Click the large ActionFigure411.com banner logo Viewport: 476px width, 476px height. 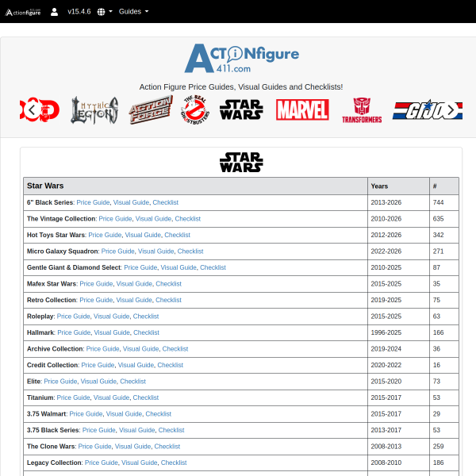tap(242, 58)
